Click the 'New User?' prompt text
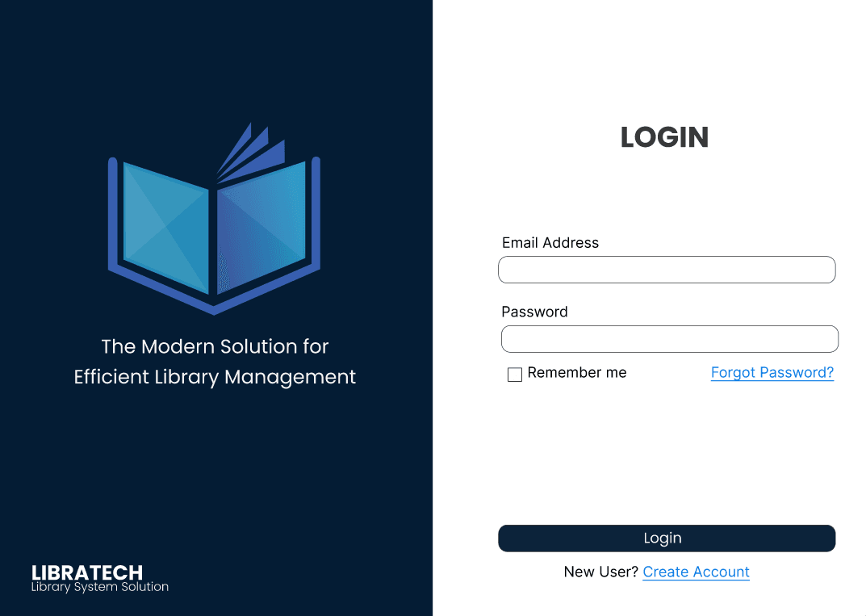Screen dimensions: 866x616 click(x=600, y=572)
